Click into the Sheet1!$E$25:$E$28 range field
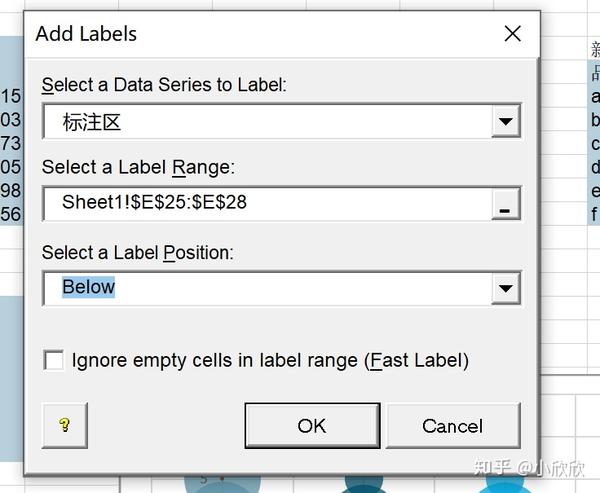Viewport: 600px width, 493px height. [267, 204]
